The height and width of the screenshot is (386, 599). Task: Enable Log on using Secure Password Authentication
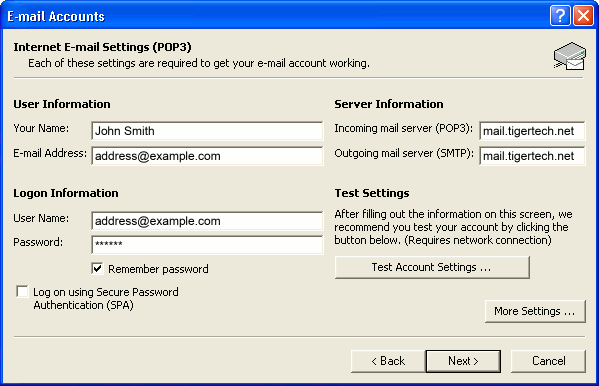click(22, 291)
